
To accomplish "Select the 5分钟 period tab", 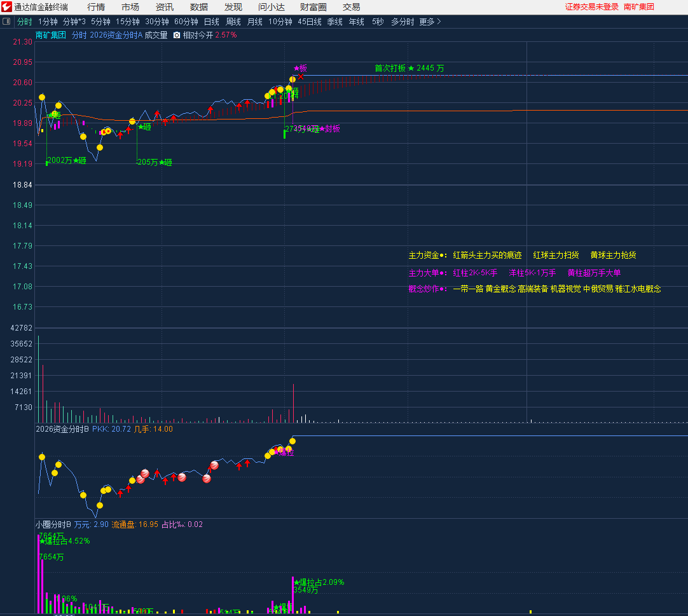I will (100, 22).
